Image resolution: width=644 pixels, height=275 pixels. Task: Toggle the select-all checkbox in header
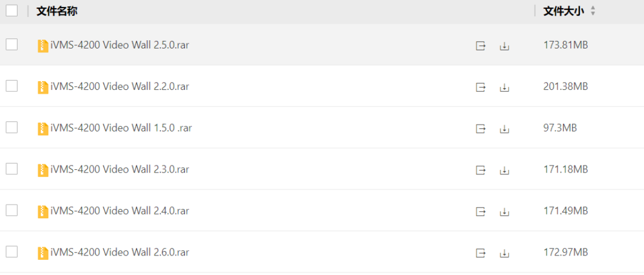pos(12,11)
